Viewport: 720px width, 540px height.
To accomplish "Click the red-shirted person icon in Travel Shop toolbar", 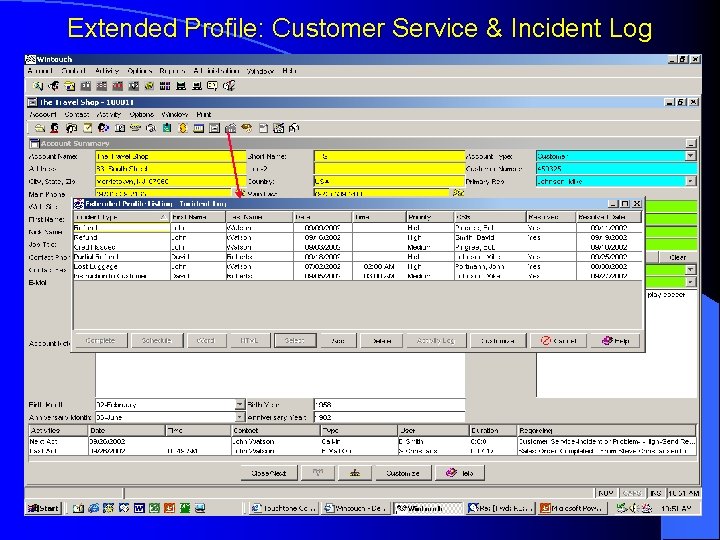I will pos(55,129).
